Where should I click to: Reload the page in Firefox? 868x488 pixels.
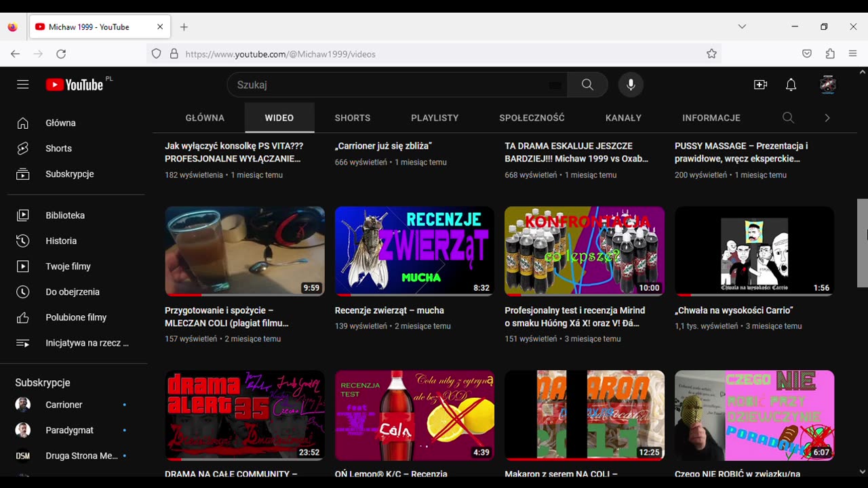tap(61, 54)
